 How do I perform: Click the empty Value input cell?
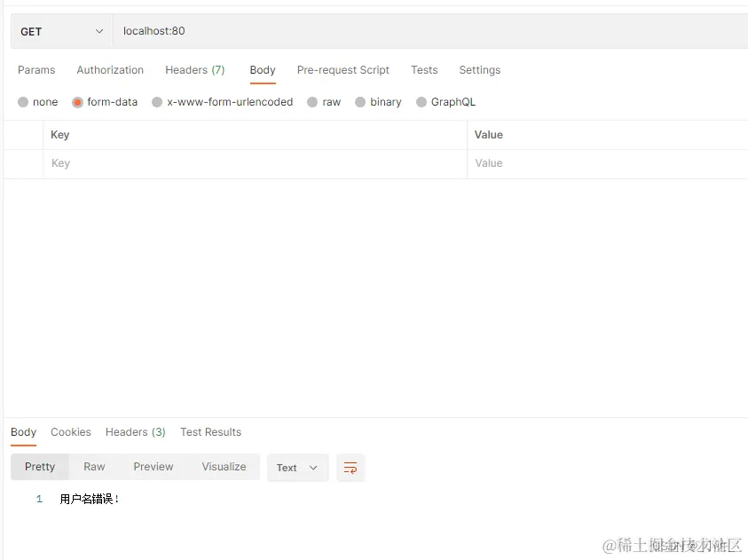click(x=608, y=163)
